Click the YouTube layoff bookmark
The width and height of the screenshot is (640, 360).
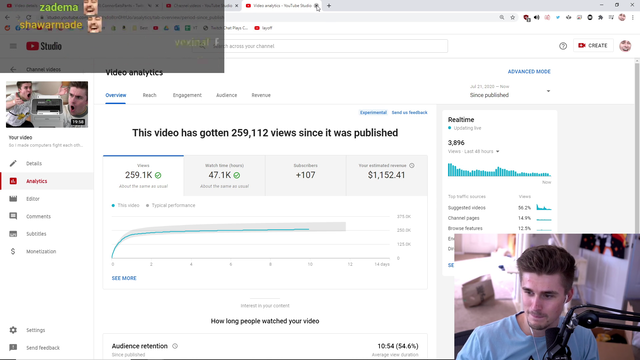point(263,28)
